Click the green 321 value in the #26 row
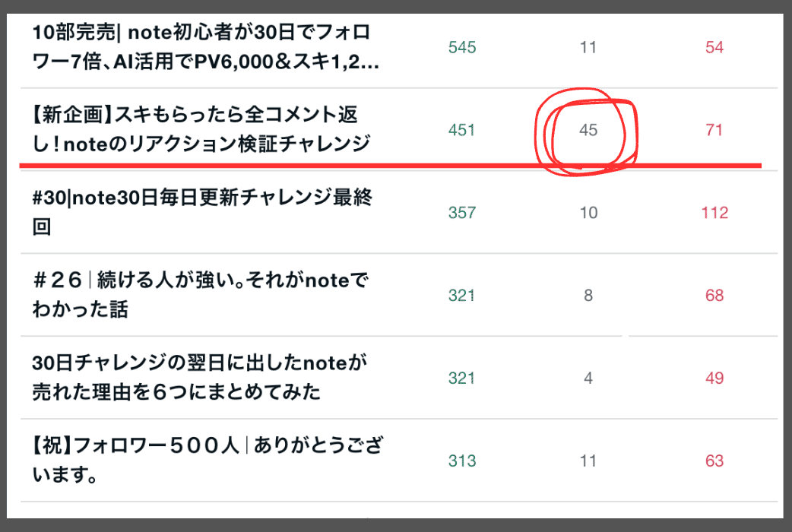This screenshot has height=532, width=792. [x=461, y=296]
